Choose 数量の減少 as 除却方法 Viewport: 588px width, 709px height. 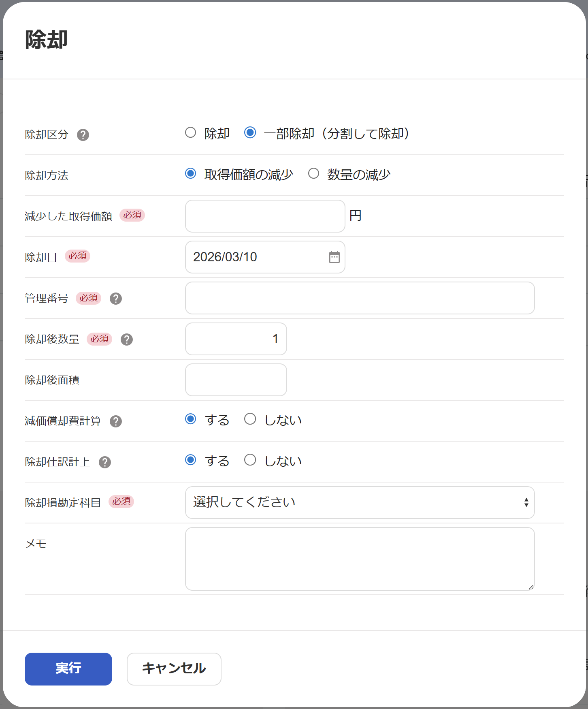[x=313, y=173]
